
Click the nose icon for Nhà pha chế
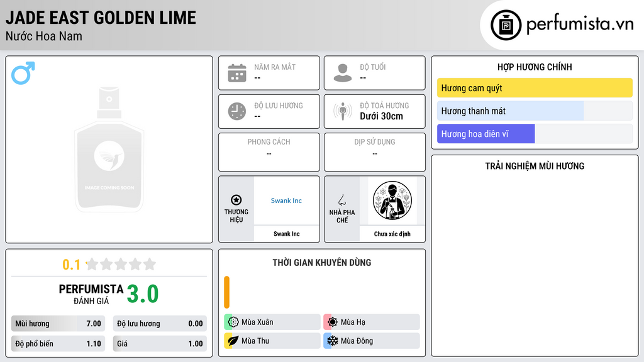point(341,200)
